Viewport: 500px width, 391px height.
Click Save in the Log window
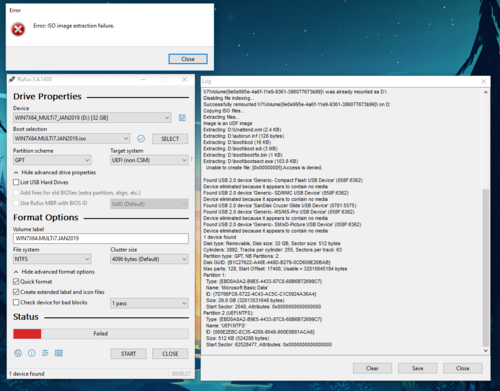coord(418,368)
